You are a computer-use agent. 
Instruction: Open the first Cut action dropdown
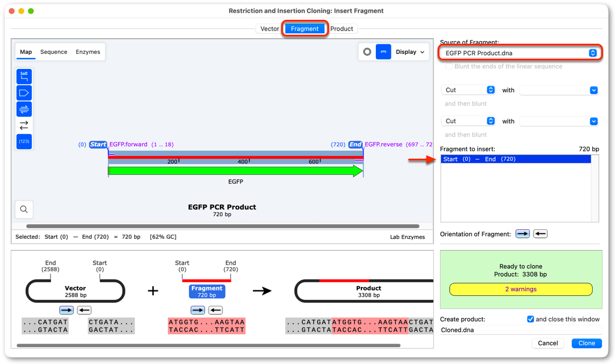pos(468,90)
